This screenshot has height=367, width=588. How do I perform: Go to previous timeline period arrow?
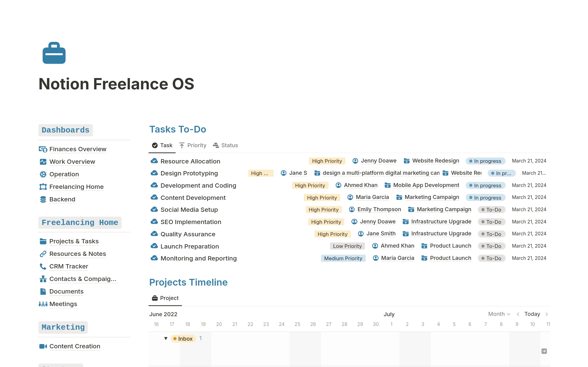[x=518, y=314]
